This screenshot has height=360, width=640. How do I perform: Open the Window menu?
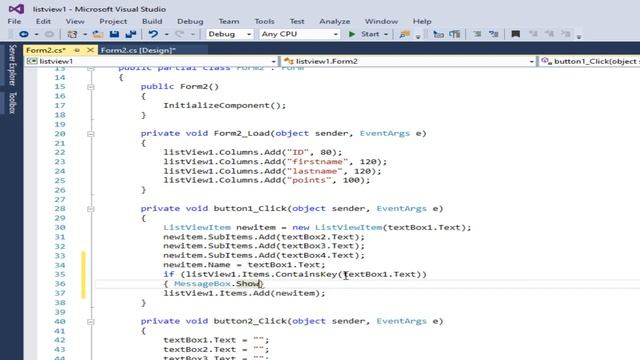click(x=381, y=21)
